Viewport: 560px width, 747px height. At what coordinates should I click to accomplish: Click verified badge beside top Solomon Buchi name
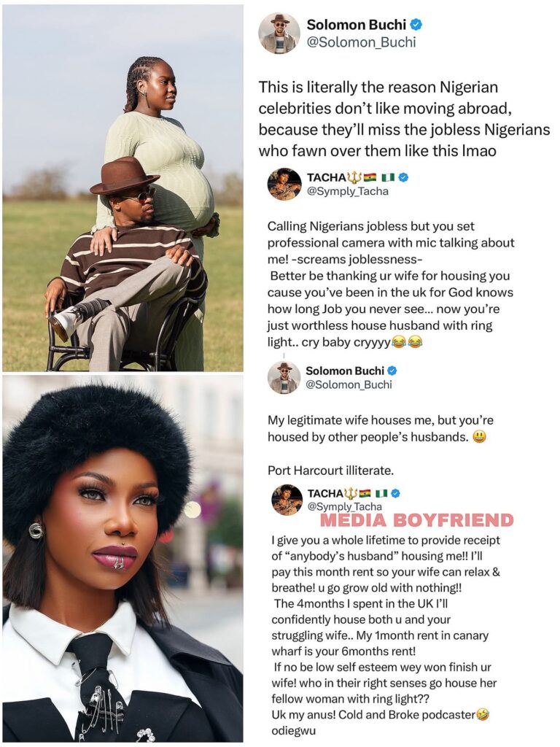pyautogui.click(x=416, y=24)
